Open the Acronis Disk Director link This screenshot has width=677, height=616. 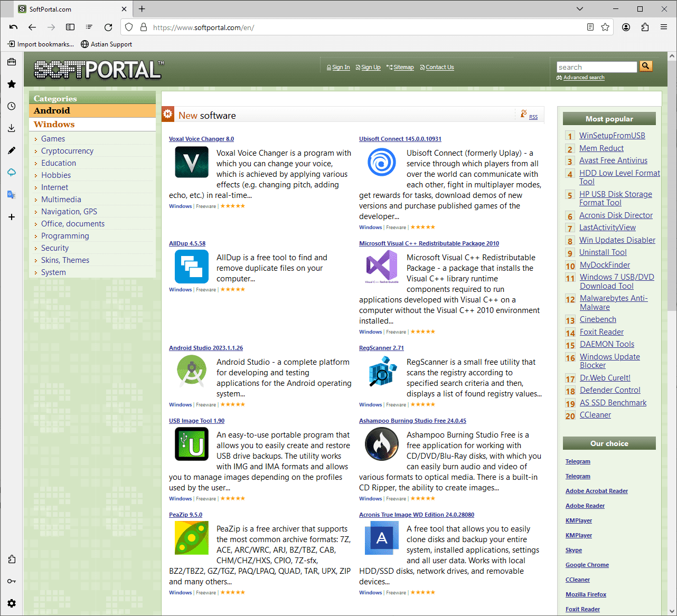click(616, 215)
